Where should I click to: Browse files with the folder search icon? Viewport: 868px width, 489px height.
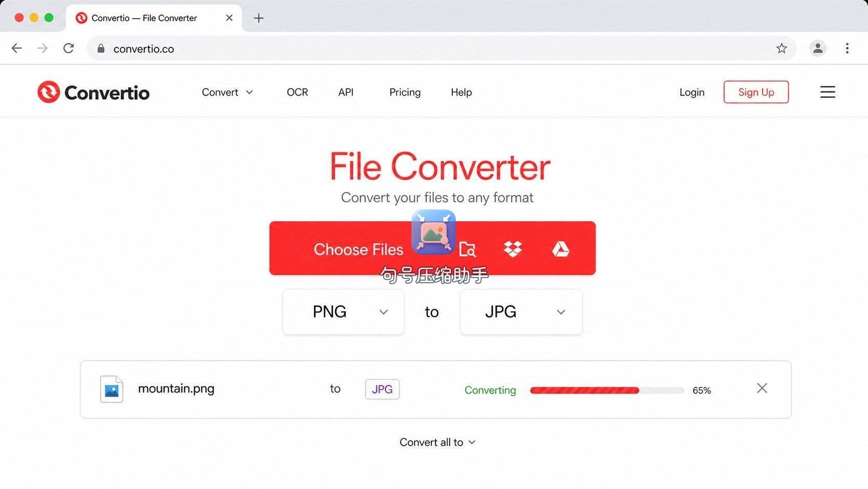468,249
